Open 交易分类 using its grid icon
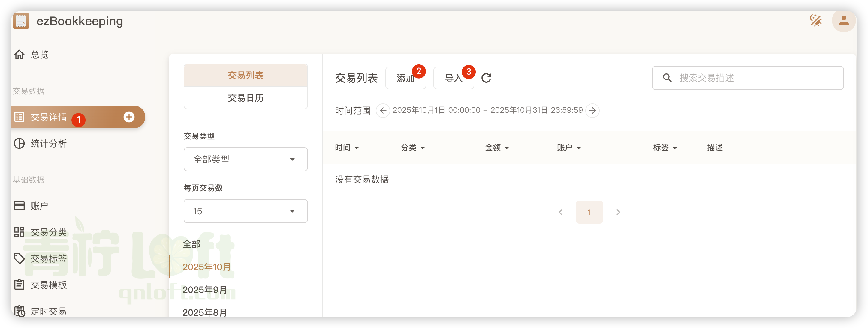The image size is (868, 328). [x=19, y=232]
